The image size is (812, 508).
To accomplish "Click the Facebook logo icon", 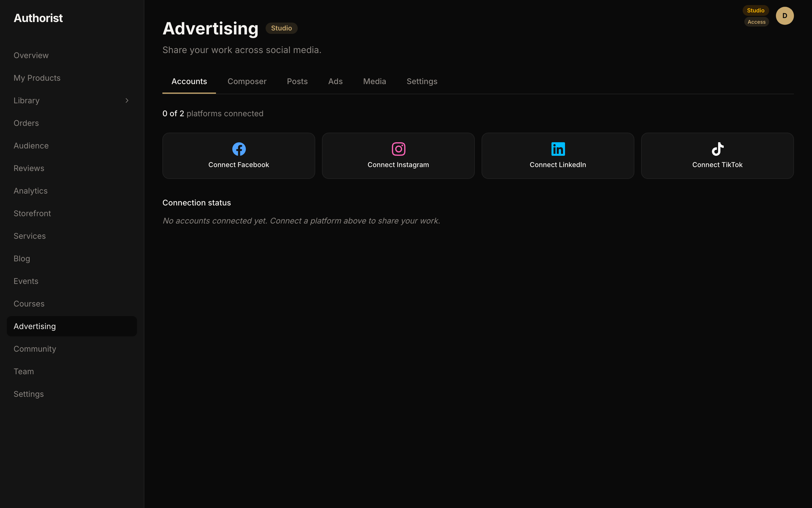I will click(x=239, y=149).
